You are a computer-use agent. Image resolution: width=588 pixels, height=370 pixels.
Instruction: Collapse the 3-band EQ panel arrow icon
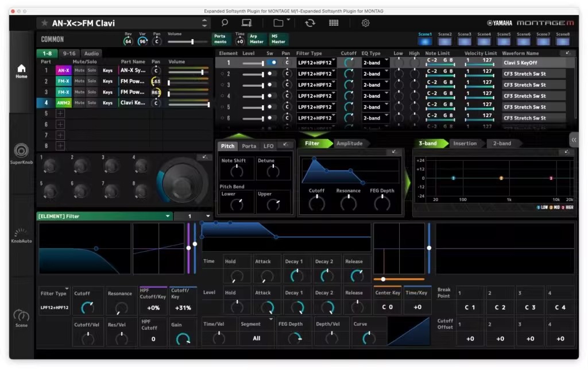click(x=566, y=152)
